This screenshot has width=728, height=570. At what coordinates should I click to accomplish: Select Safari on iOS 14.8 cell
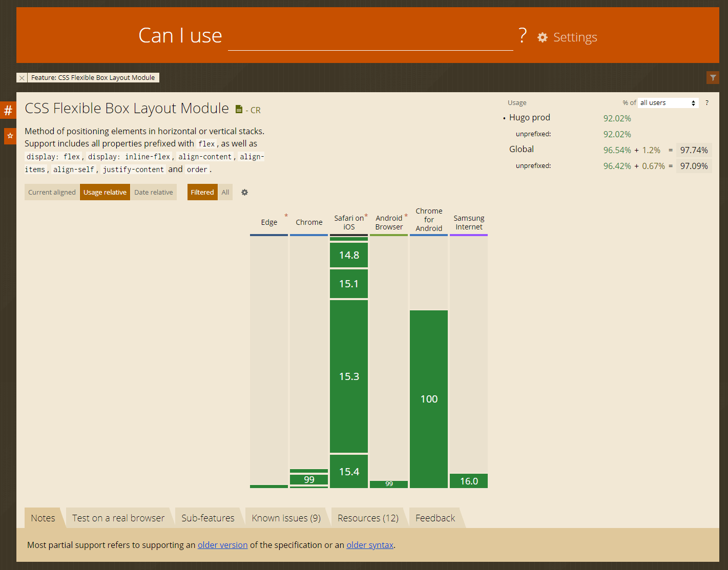349,255
